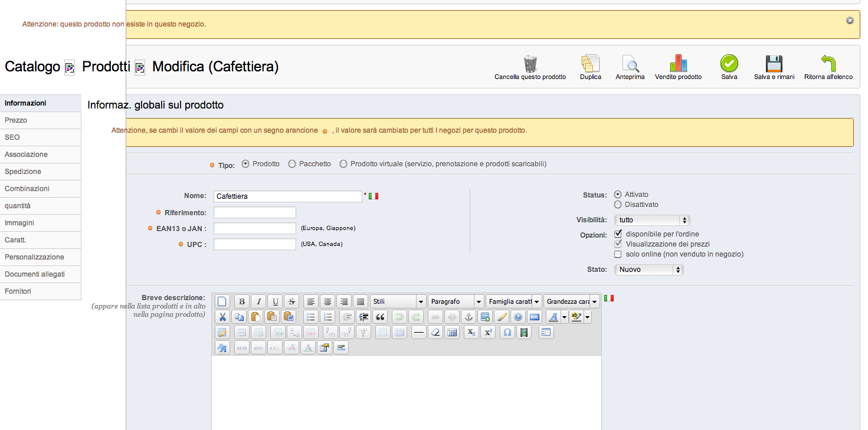Click the Duplica icon
Screen dimensions: 868x430
click(x=591, y=64)
